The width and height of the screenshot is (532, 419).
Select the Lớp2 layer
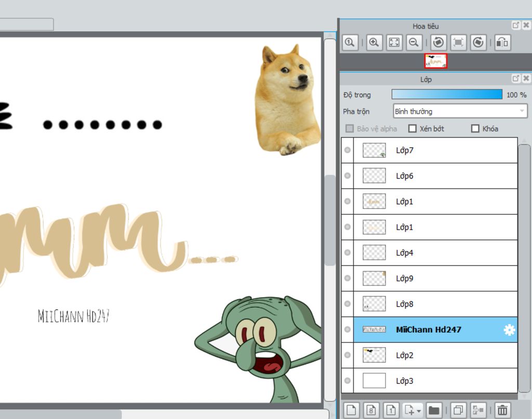coord(435,355)
